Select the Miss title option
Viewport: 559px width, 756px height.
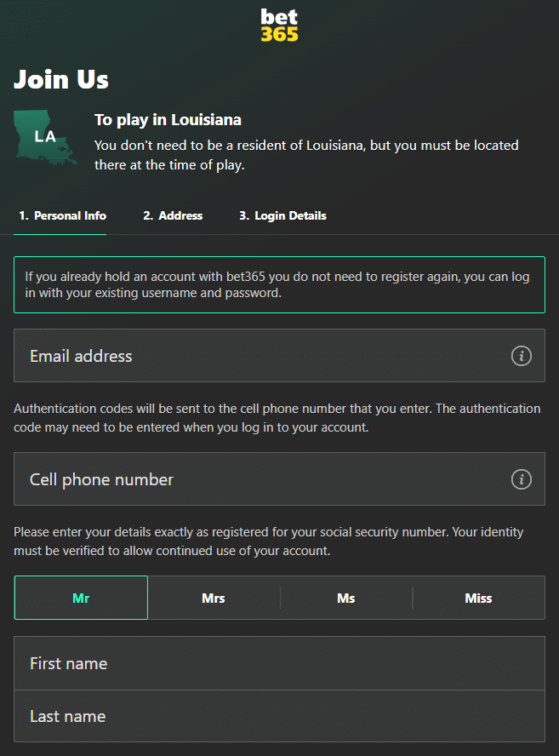click(x=478, y=598)
